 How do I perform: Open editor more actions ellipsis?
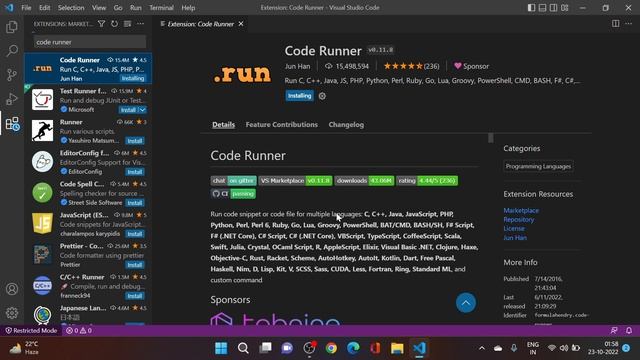629,24
